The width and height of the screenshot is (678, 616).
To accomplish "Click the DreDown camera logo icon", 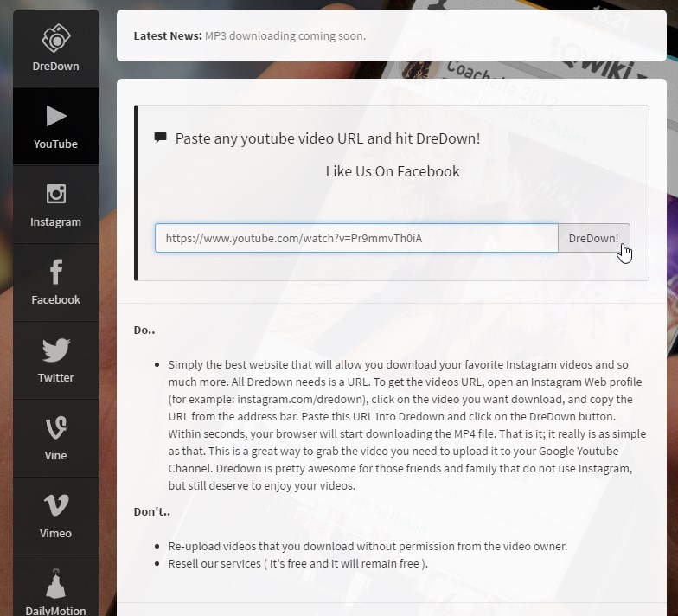I will coord(55,38).
